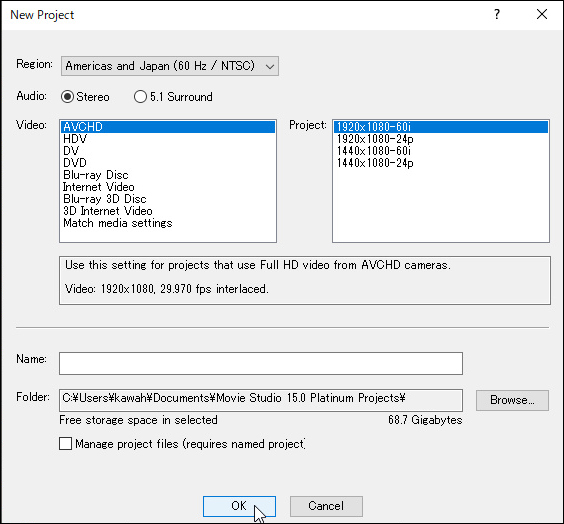
Task: Select 1440x1080-60i project template
Action: click(441, 151)
